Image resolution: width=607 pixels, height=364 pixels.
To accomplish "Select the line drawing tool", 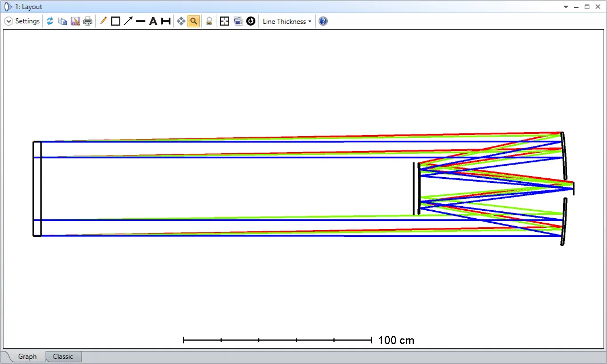I will point(141,21).
